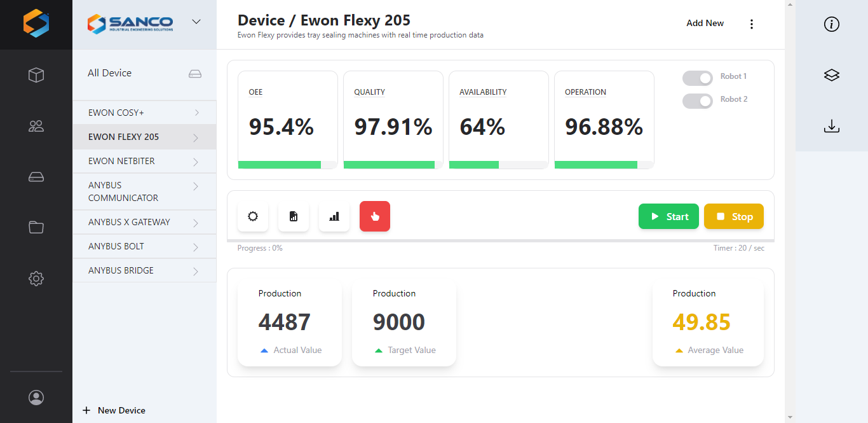868x423 pixels.
Task: Click the 64% availability value
Action: 482,127
